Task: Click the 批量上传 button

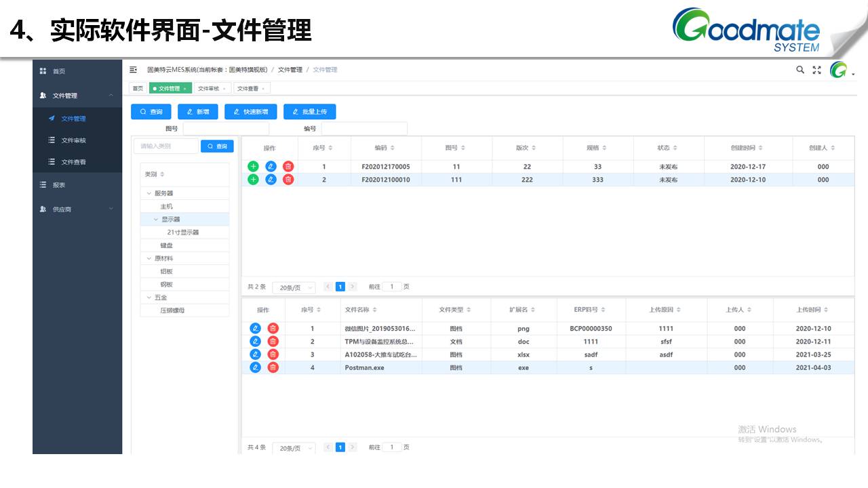Action: click(x=309, y=112)
